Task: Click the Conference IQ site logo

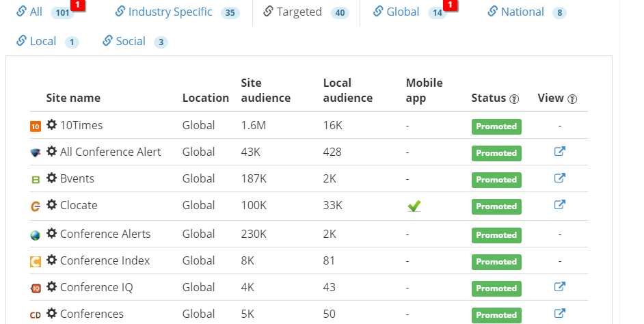Action: (x=36, y=288)
